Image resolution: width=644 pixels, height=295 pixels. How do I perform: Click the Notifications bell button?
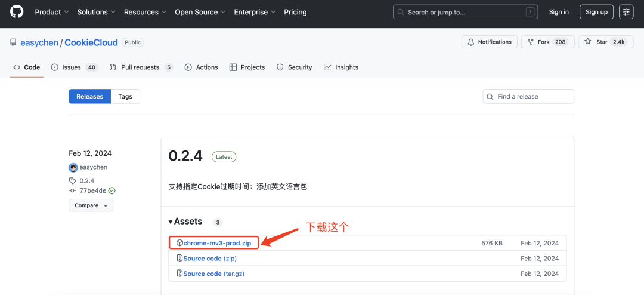point(489,42)
